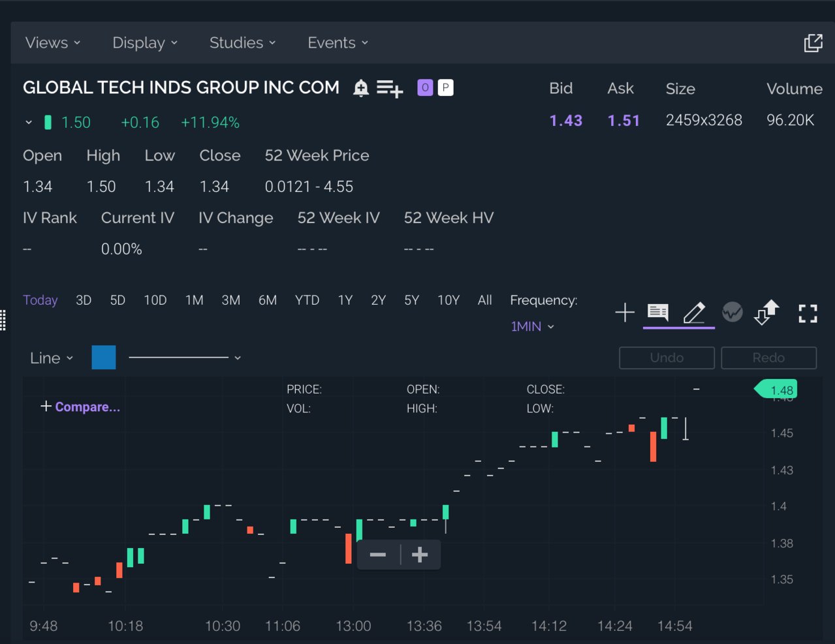Select the 6M time range
835x644 pixels.
(268, 300)
